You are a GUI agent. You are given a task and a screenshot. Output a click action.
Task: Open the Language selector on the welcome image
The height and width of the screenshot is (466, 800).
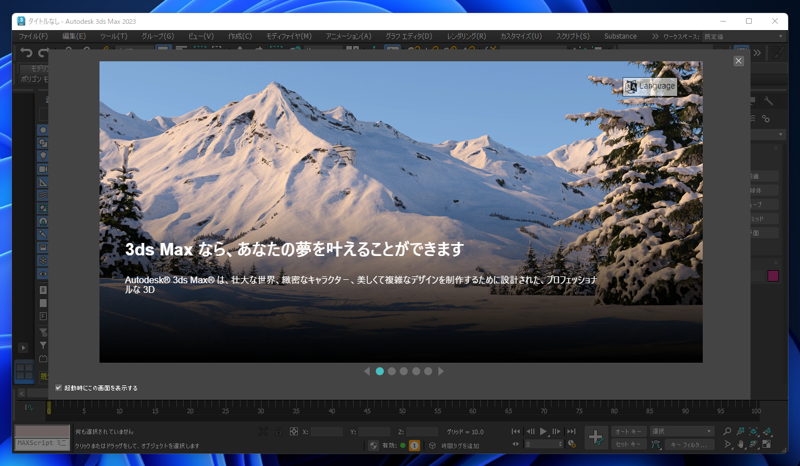point(649,86)
